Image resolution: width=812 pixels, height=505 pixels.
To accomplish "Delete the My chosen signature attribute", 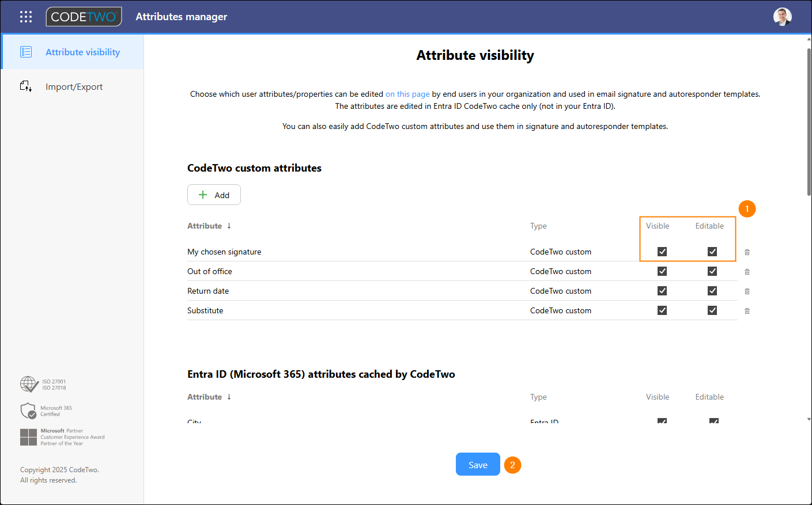I will point(747,252).
